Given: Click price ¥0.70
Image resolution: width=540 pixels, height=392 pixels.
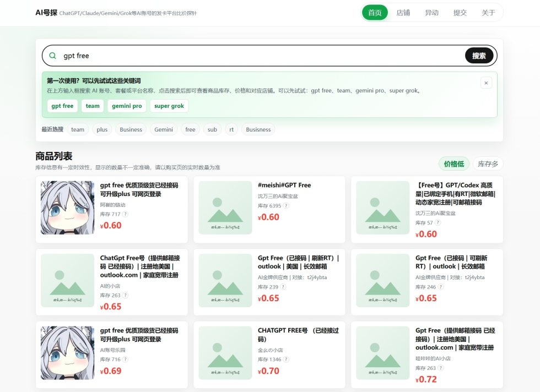Looking at the screenshot, I should [268, 371].
